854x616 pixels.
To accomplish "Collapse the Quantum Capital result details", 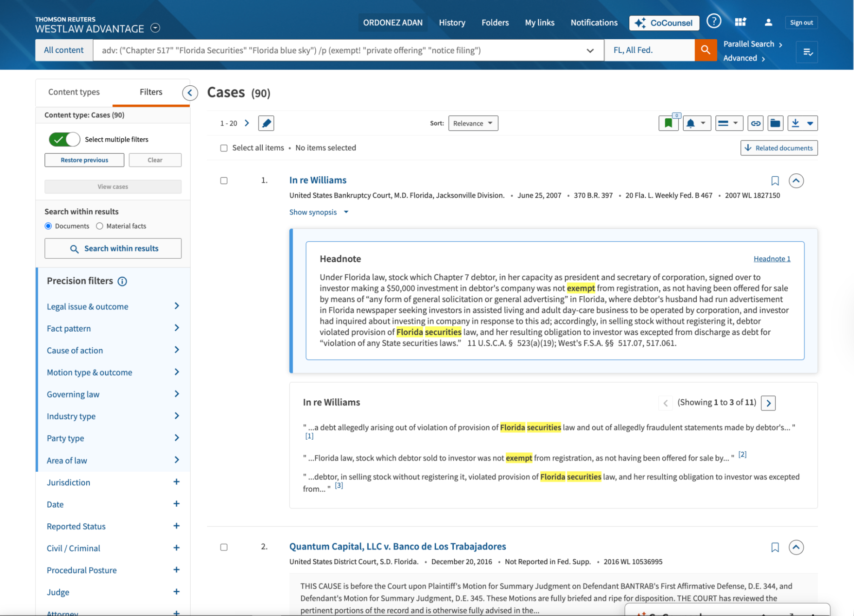I will (796, 547).
